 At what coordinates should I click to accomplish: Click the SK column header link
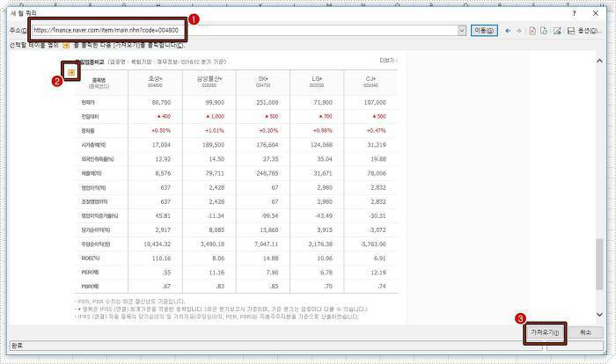(263, 79)
